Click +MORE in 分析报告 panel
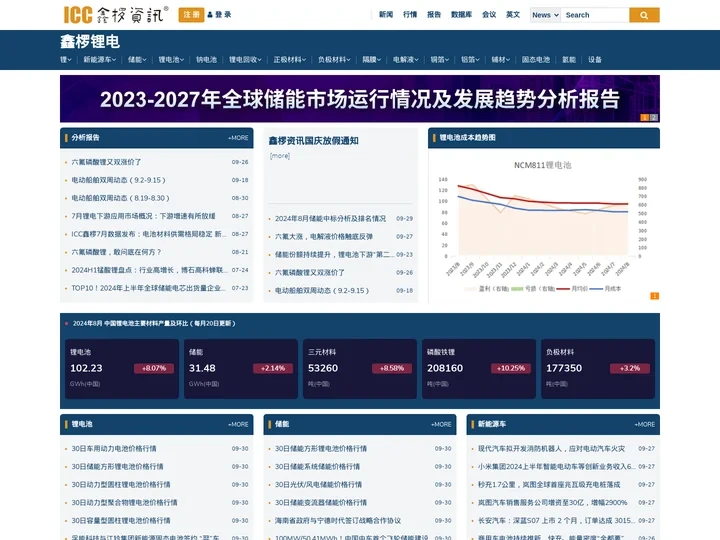This screenshot has width=720, height=540. coord(238,138)
